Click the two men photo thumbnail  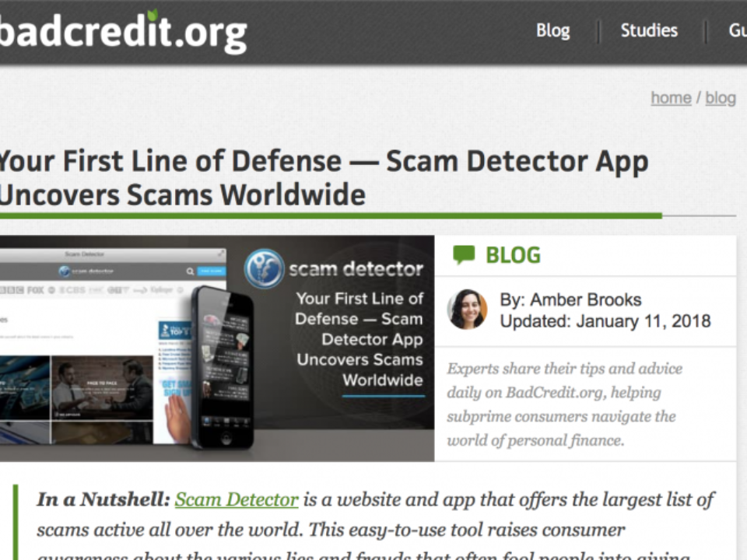(x=102, y=387)
